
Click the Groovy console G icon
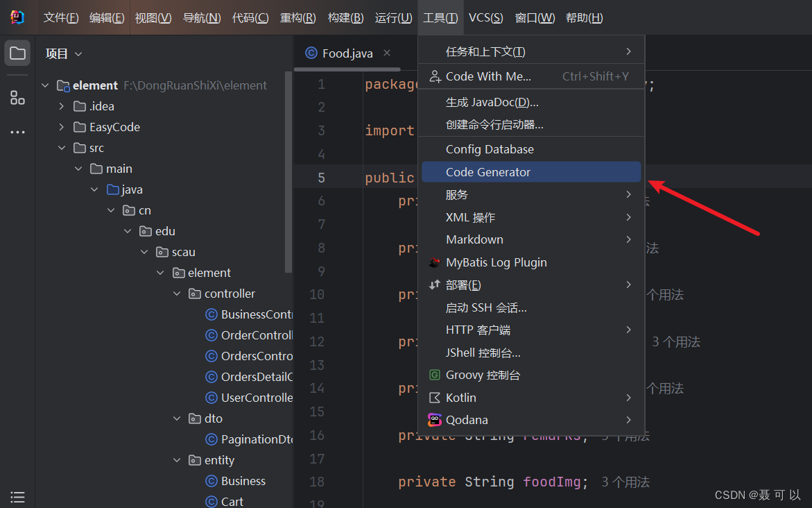coord(435,375)
